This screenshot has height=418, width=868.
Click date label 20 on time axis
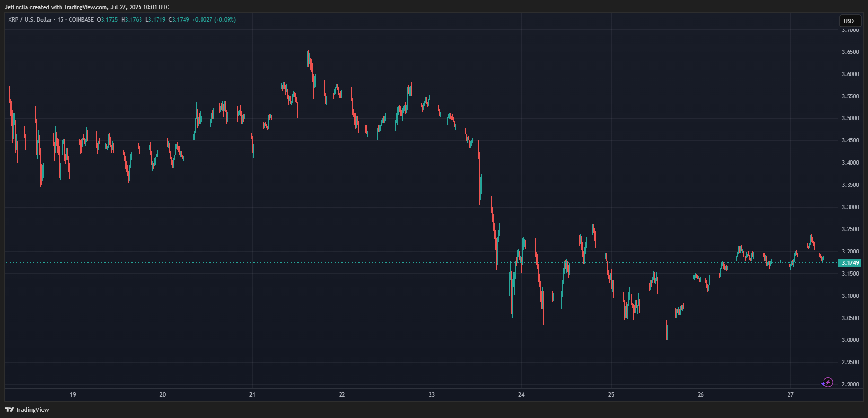(x=163, y=395)
